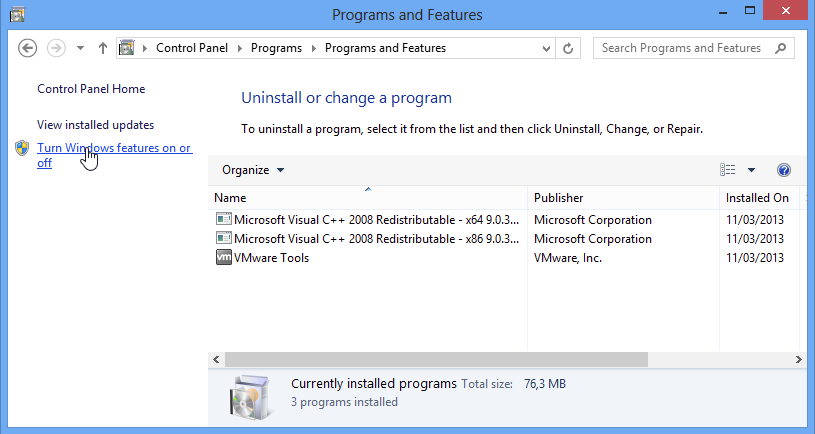
Task: Click the change view icon button
Action: coord(728,170)
